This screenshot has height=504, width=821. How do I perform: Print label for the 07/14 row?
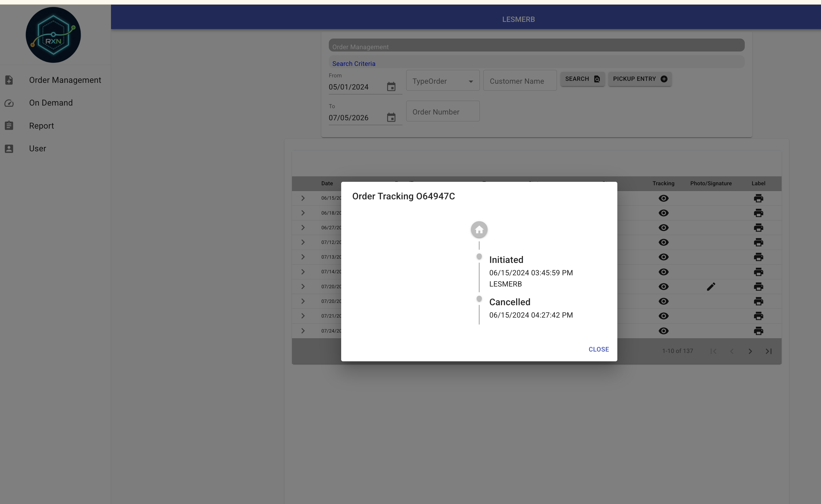(758, 272)
